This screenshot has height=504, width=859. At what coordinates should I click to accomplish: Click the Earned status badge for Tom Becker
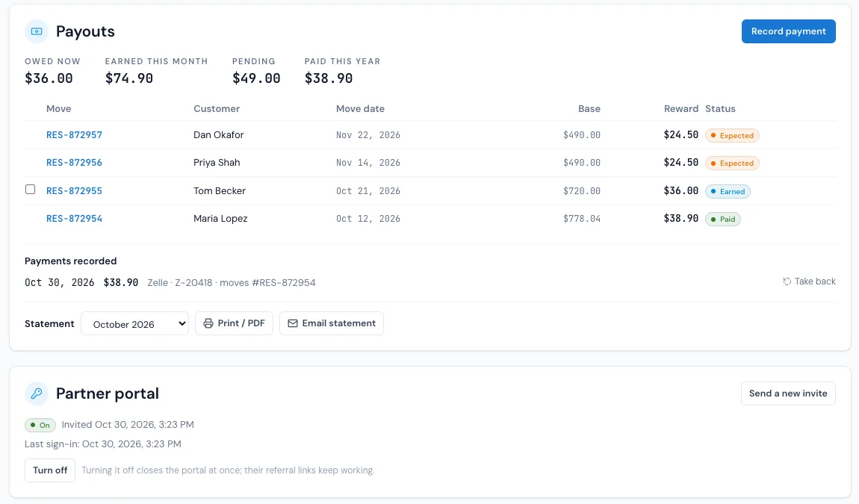728,191
